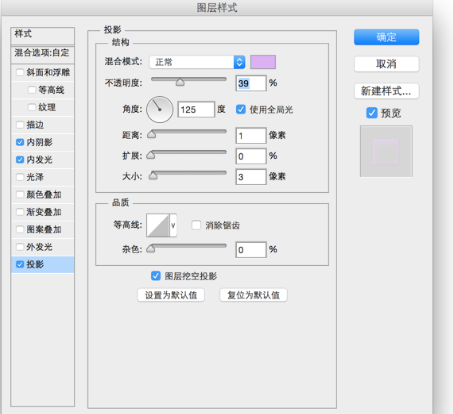Enable 消除锯齿 checkbox
Viewport: 453px width, 414px height.
click(x=196, y=225)
